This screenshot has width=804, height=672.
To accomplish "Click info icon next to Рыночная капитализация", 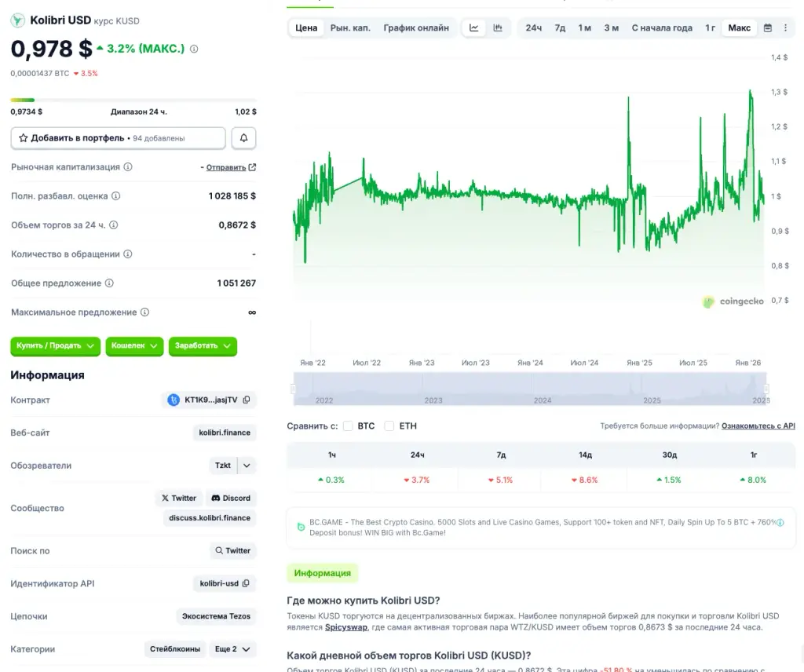I will coord(128,166).
